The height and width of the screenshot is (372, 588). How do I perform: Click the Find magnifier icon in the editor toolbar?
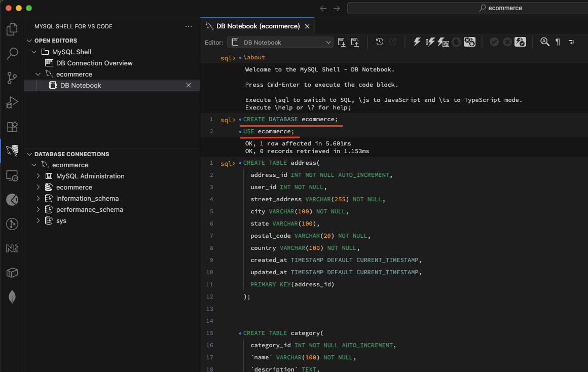(x=545, y=42)
